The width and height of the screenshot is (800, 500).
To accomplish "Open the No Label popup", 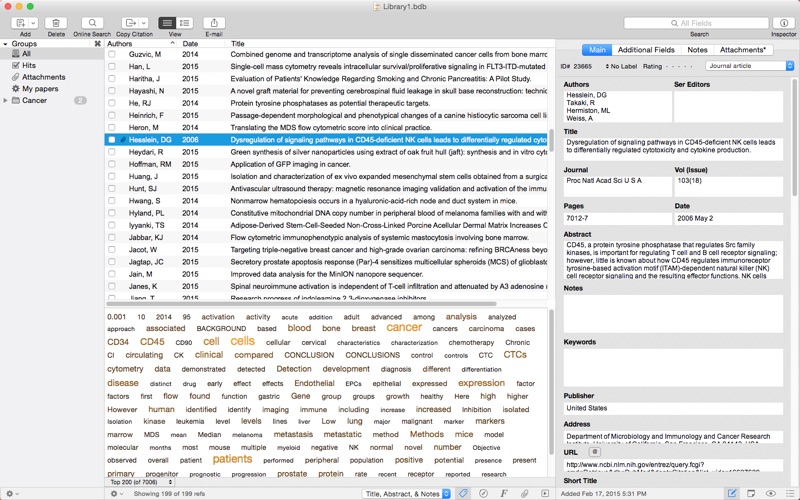I will tap(621, 66).
